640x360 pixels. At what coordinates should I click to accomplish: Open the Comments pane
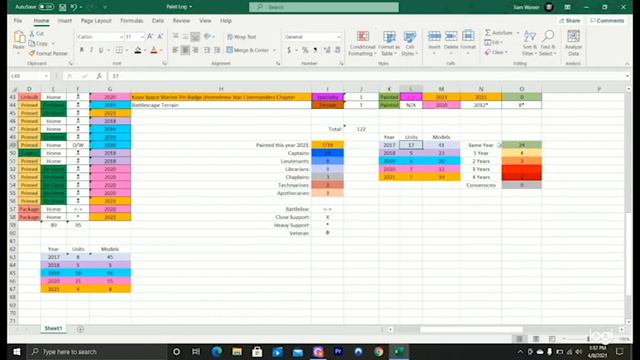607,20
